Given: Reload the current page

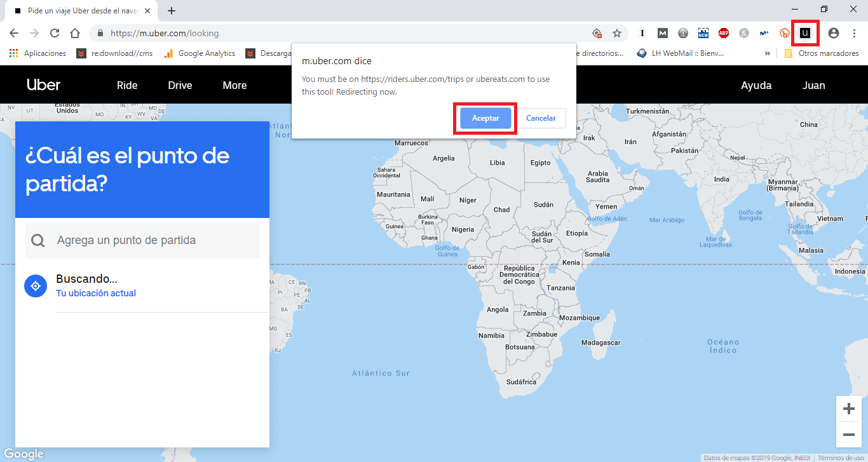Looking at the screenshot, I should (55, 33).
